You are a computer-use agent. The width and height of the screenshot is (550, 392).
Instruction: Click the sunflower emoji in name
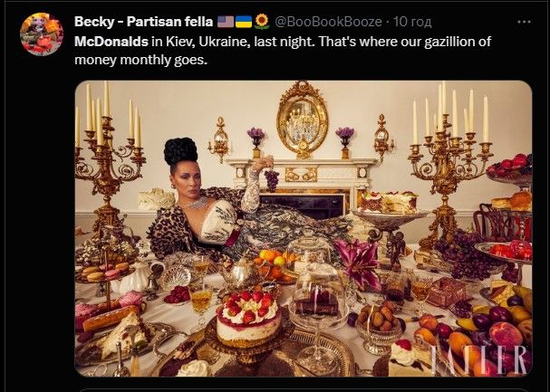coord(261,21)
